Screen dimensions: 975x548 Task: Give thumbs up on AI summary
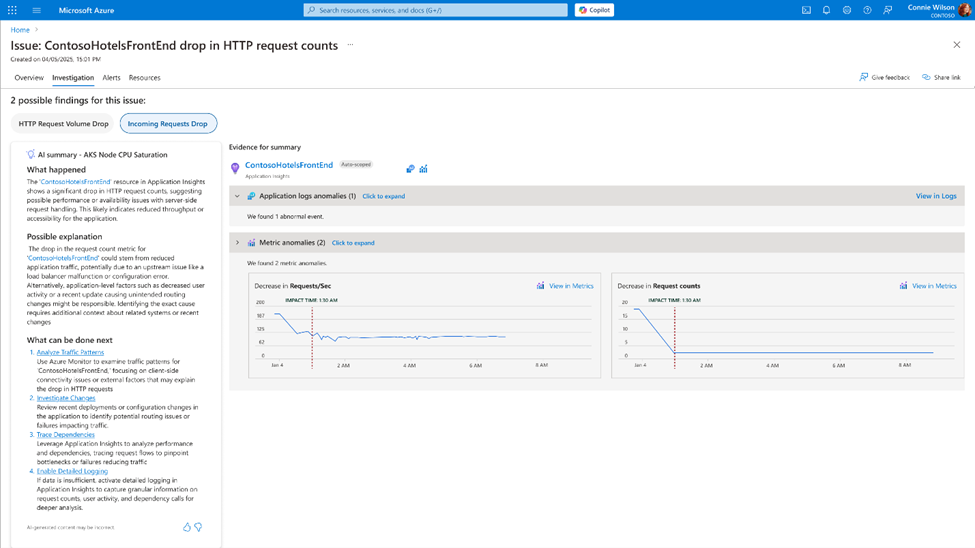187,527
